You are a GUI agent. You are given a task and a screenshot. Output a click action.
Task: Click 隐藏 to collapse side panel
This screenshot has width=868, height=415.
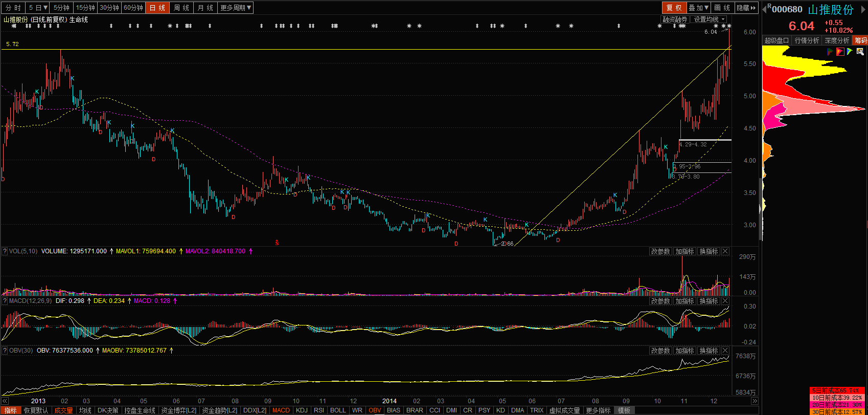tap(746, 8)
